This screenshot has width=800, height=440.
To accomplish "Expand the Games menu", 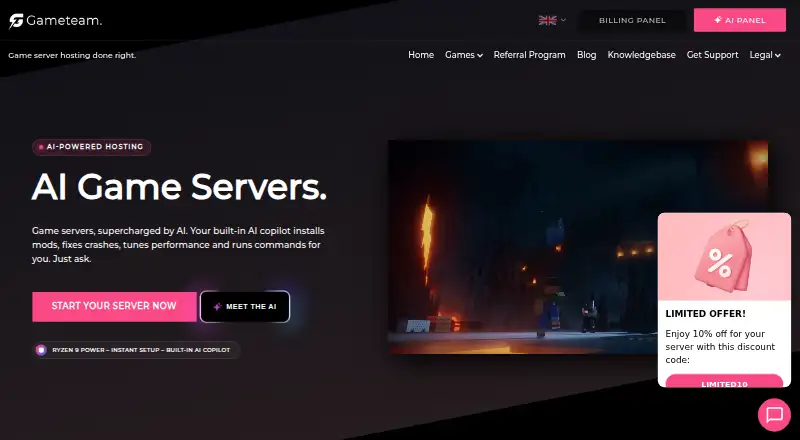I will (x=464, y=55).
